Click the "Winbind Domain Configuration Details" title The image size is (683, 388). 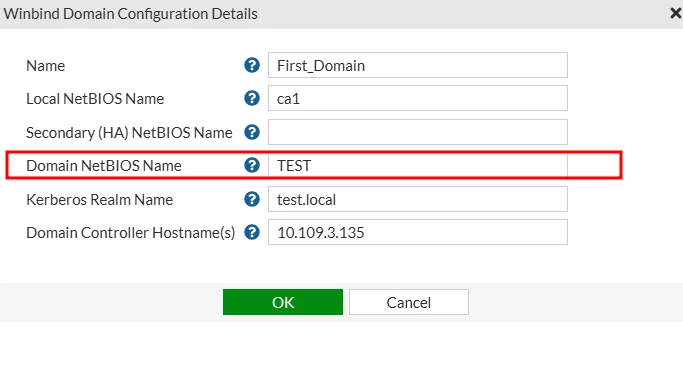tap(131, 14)
